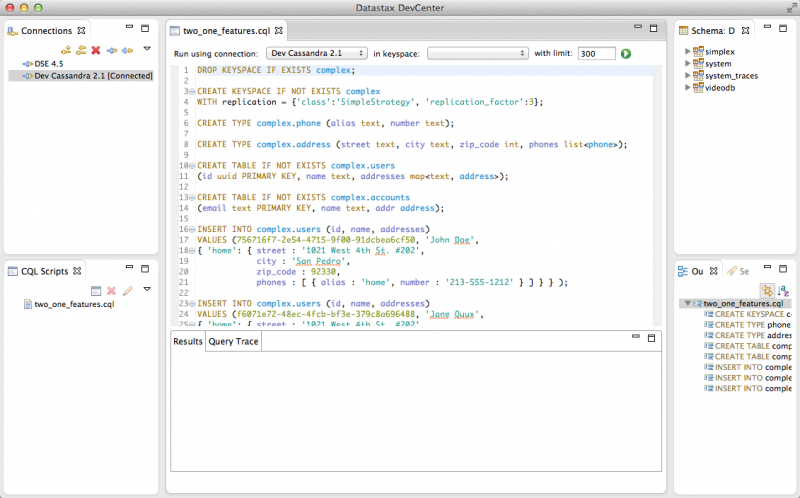800x498 pixels.
Task: Open the in keyspace dropdown
Action: tap(478, 54)
